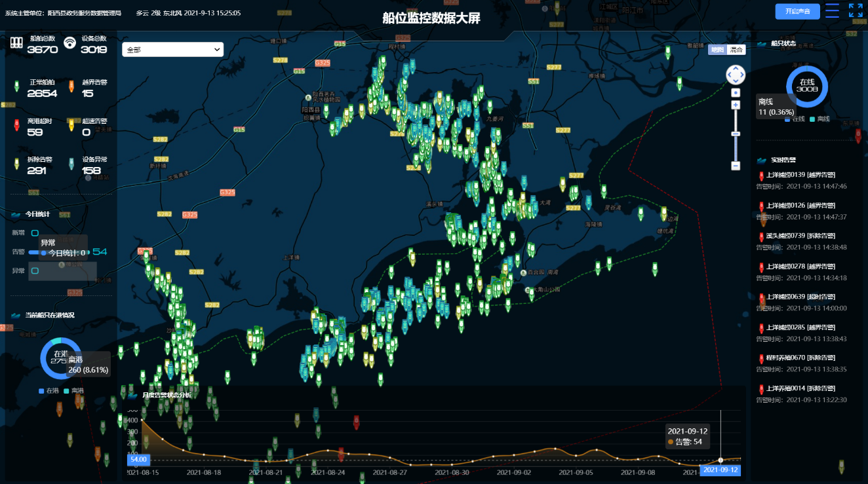This screenshot has height=484, width=868.
Task: Click the 实时告警 section header icon
Action: (x=762, y=160)
